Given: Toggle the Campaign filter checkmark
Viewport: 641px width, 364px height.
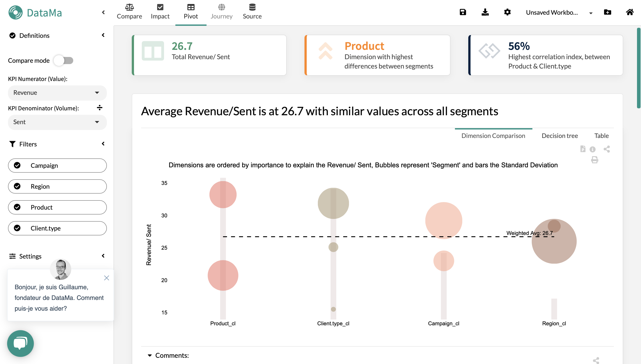Looking at the screenshot, I should 17,165.
